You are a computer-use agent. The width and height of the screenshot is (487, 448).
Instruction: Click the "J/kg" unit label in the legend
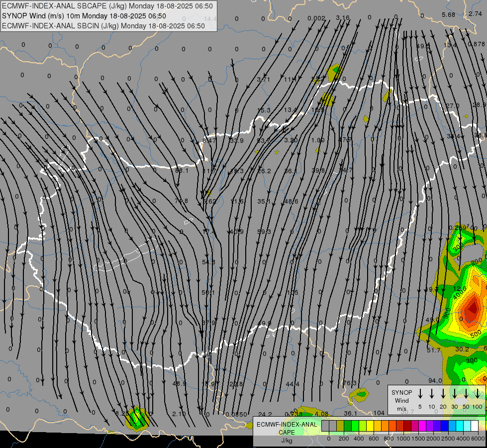(287, 440)
